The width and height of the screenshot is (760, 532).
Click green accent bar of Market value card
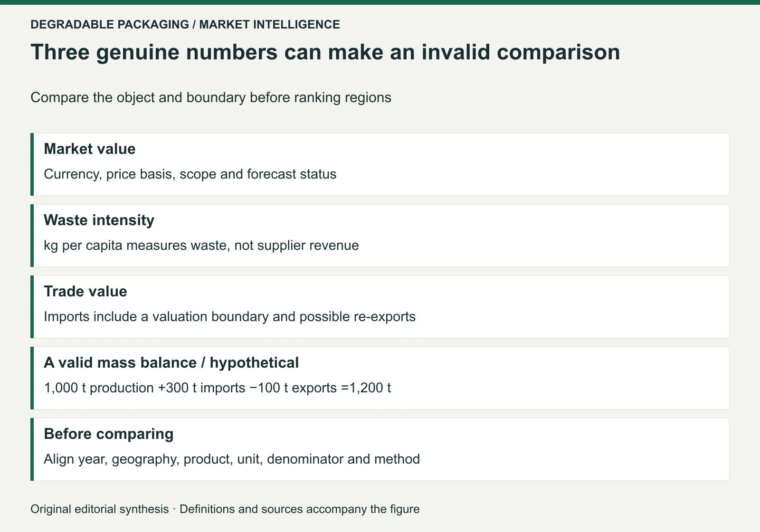point(32,164)
